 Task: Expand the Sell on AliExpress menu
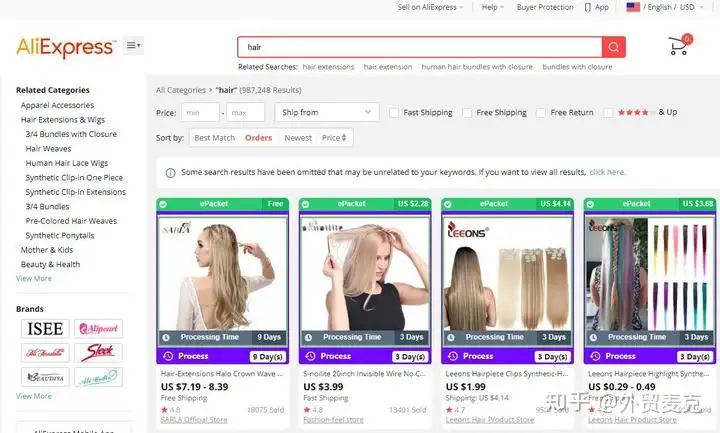[x=430, y=7]
